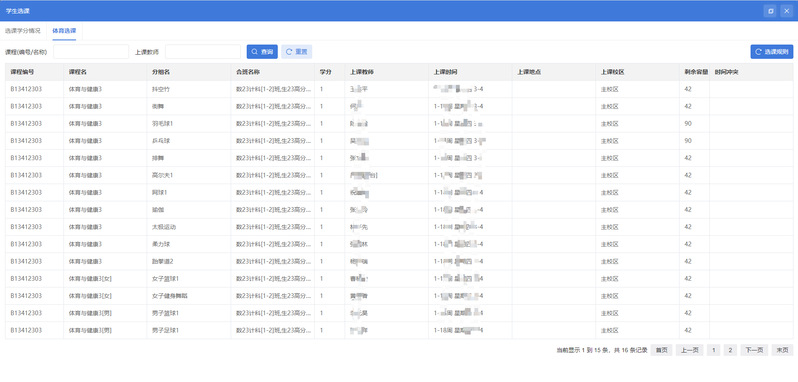Click course code B13412303 in 男子足球1 row
798x382 pixels.
(x=26, y=330)
